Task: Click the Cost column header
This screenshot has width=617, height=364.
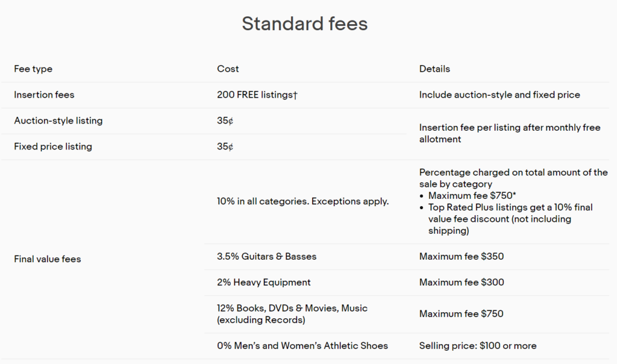Action: [228, 69]
